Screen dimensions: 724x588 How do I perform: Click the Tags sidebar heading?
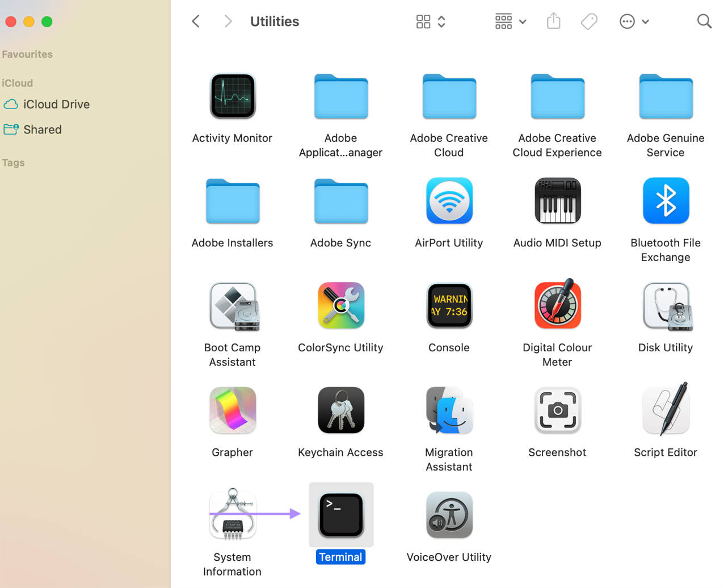click(x=13, y=163)
